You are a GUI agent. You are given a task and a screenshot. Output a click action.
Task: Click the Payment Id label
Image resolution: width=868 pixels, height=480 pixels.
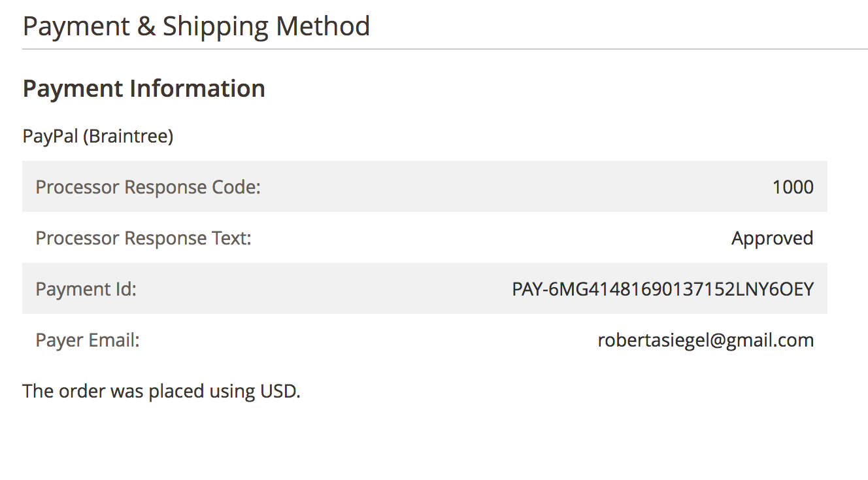86,289
